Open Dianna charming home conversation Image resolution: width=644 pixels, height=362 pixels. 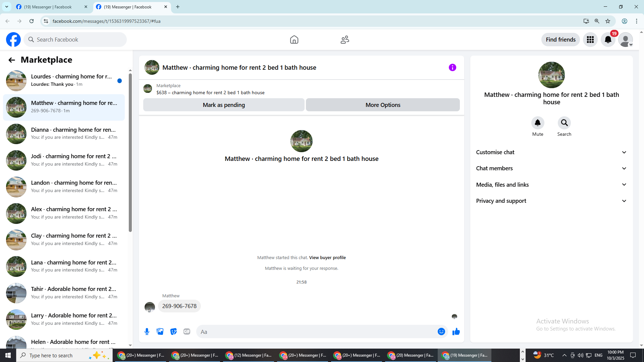[x=64, y=134]
